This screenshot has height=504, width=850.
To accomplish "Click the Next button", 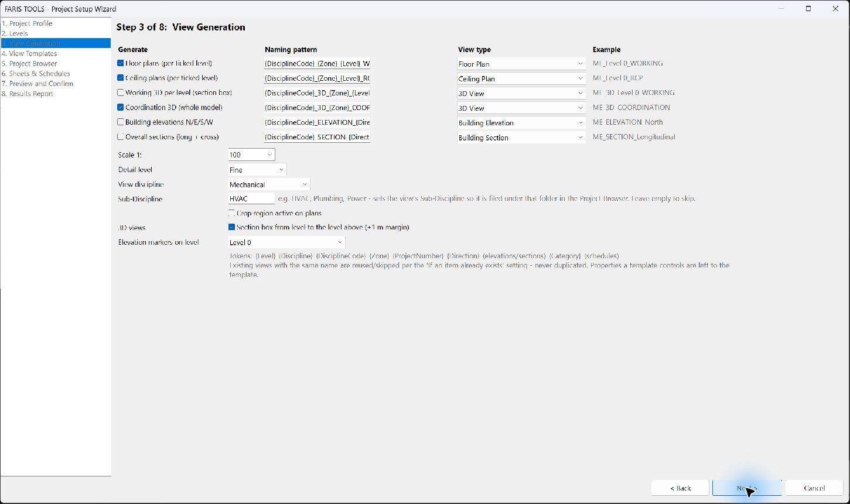I will tap(747, 488).
